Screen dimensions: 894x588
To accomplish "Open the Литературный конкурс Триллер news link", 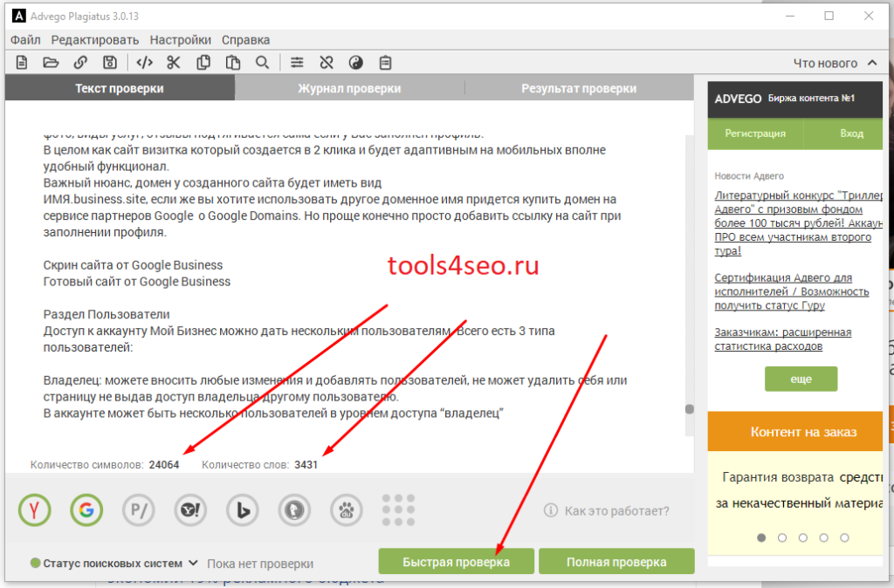I will pos(798,222).
